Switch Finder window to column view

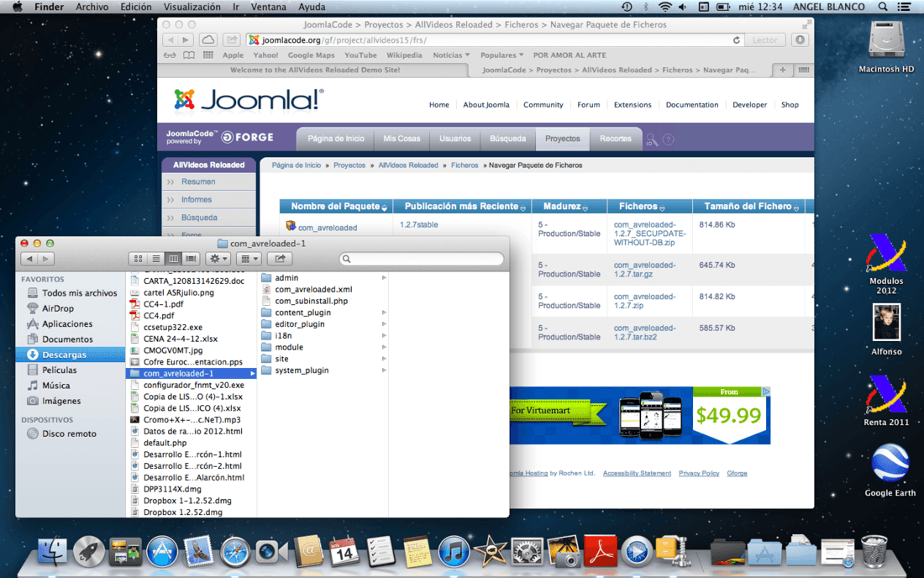[x=173, y=259]
